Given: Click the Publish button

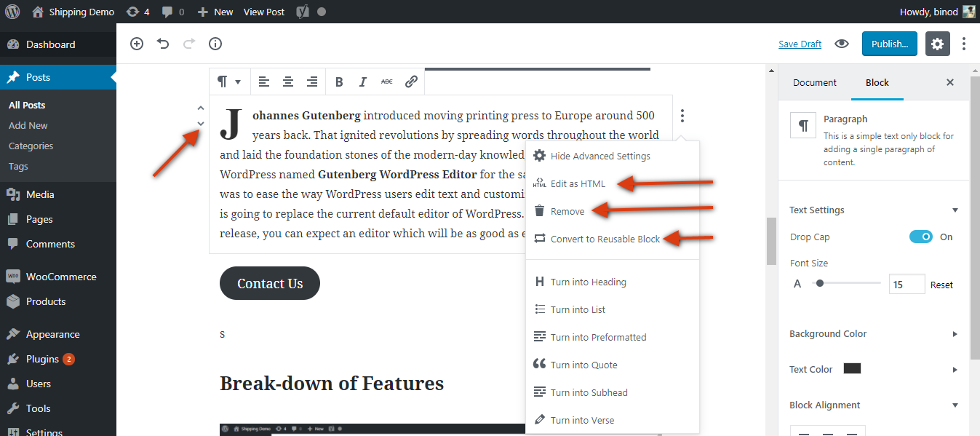Looking at the screenshot, I should (890, 44).
